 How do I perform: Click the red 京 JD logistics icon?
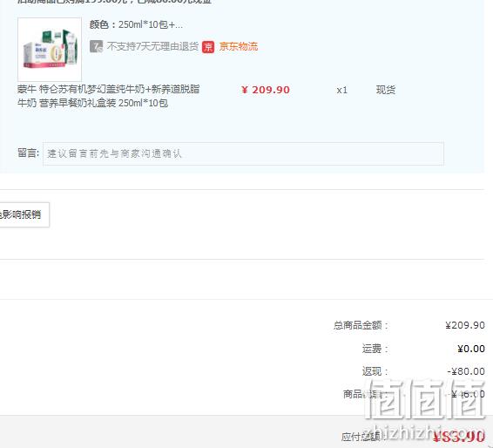point(208,47)
